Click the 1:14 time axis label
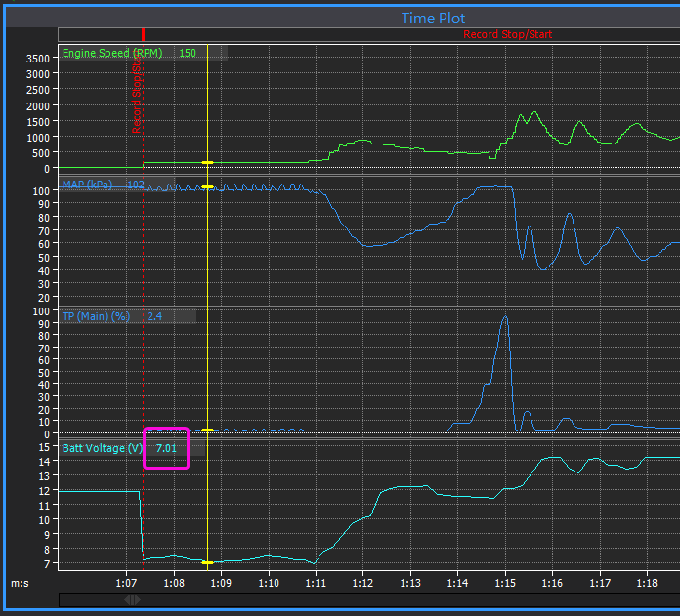Screen dimensions: 680x616 (457, 583)
